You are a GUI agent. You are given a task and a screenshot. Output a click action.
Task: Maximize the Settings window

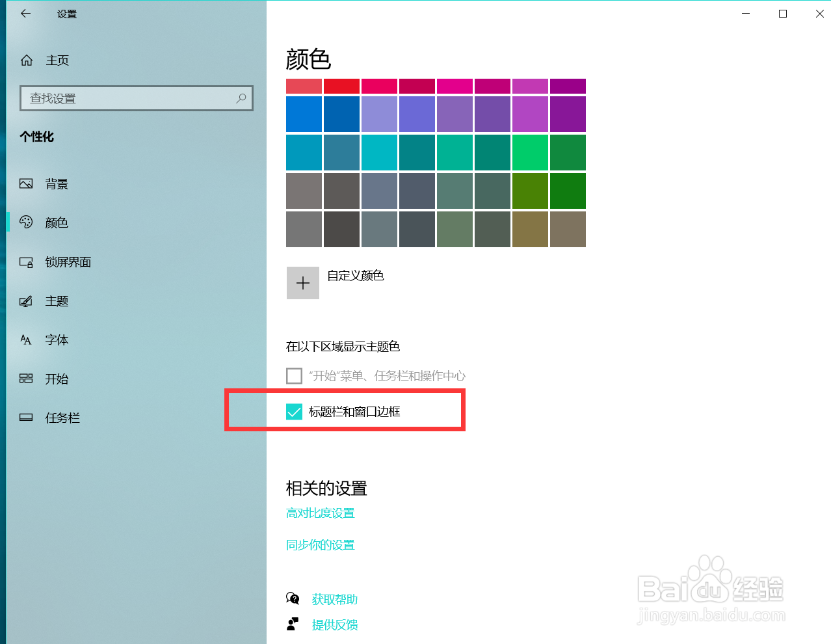(783, 14)
